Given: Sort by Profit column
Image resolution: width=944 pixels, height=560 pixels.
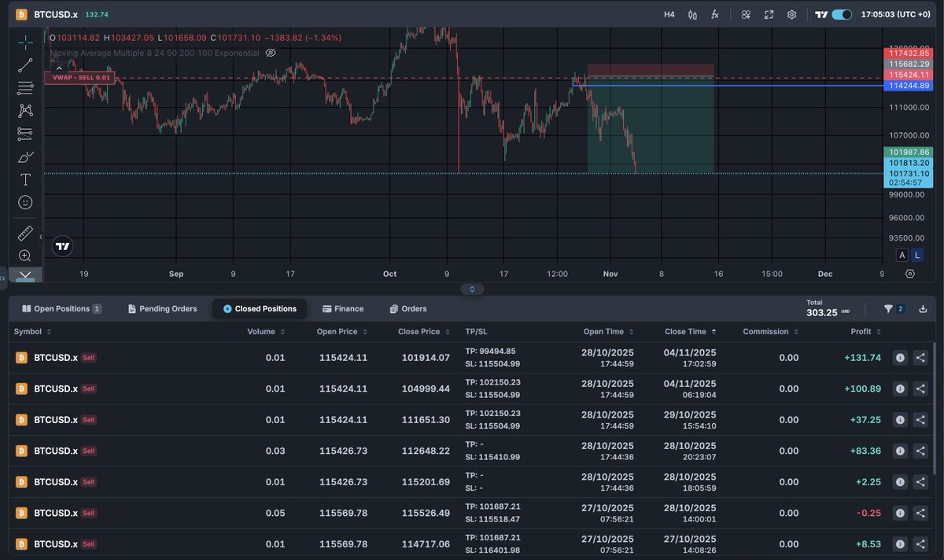Looking at the screenshot, I should [x=865, y=332].
